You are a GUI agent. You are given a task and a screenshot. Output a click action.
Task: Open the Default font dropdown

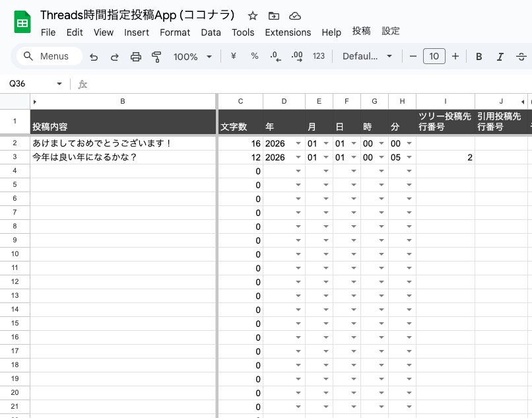[367, 56]
